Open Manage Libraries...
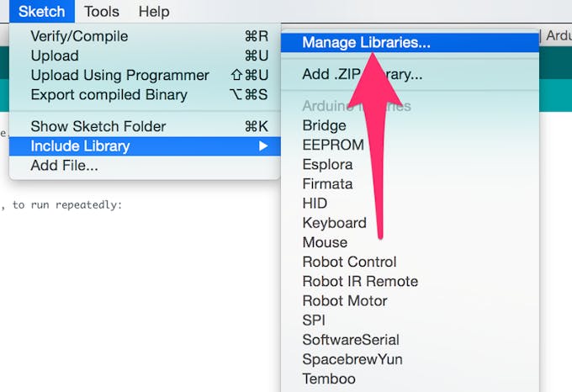This screenshot has height=392, width=572. (366, 42)
